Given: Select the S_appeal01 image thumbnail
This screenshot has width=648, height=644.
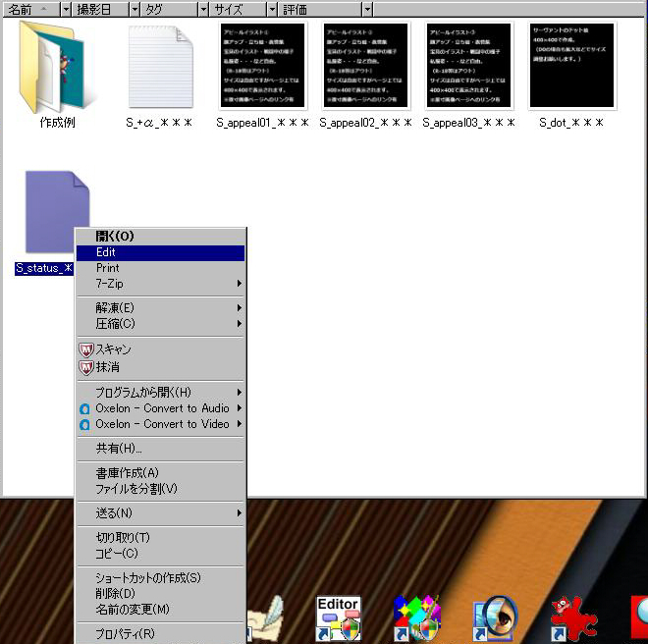Looking at the screenshot, I should (263, 65).
